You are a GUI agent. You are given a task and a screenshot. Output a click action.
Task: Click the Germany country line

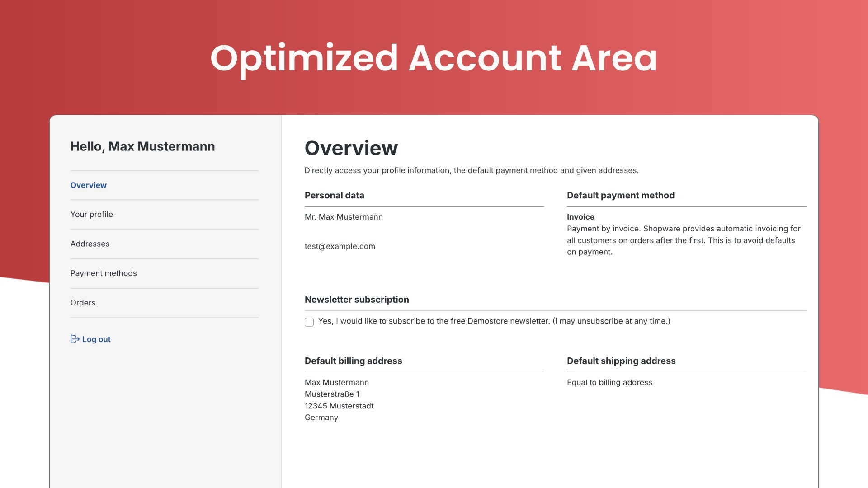click(321, 418)
